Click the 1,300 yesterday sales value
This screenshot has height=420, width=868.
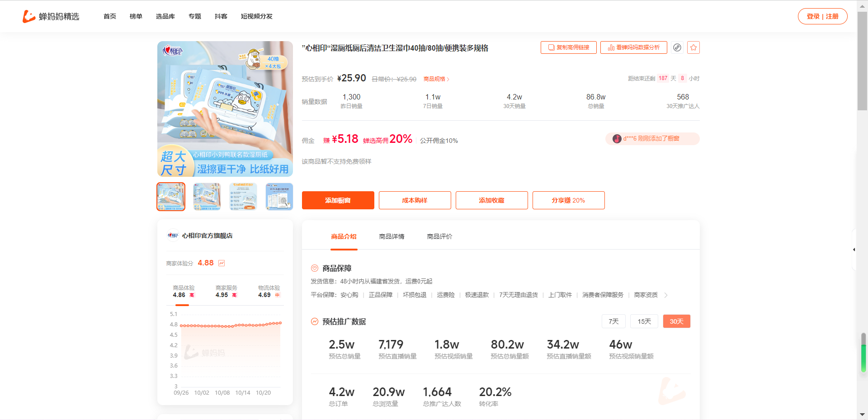point(351,97)
